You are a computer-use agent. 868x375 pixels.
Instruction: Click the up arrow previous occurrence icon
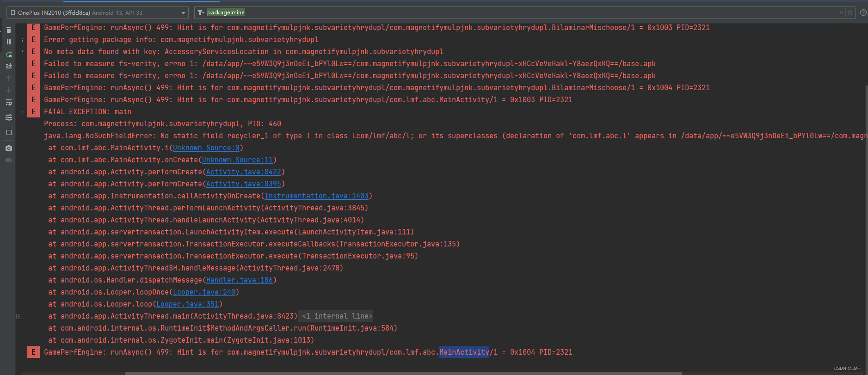[x=9, y=78]
